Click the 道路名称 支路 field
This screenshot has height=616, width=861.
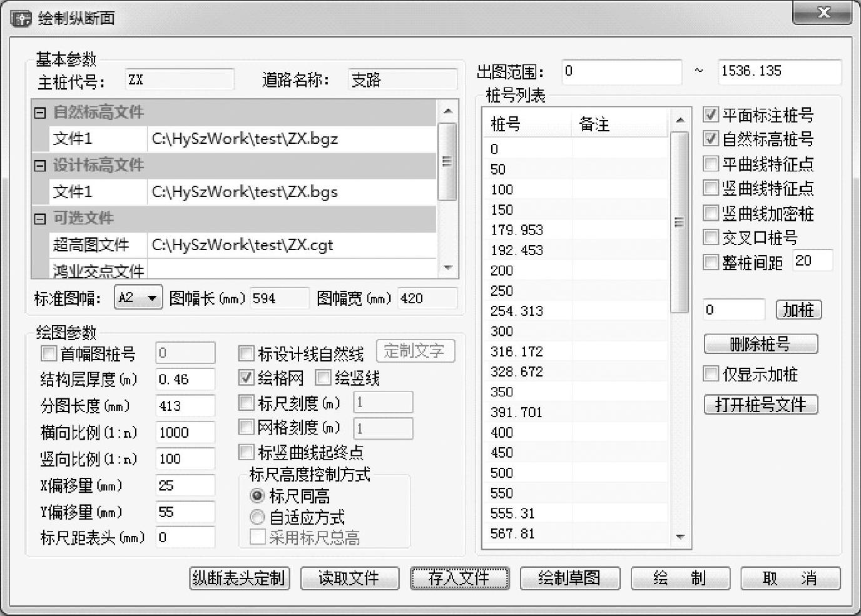pyautogui.click(x=402, y=80)
